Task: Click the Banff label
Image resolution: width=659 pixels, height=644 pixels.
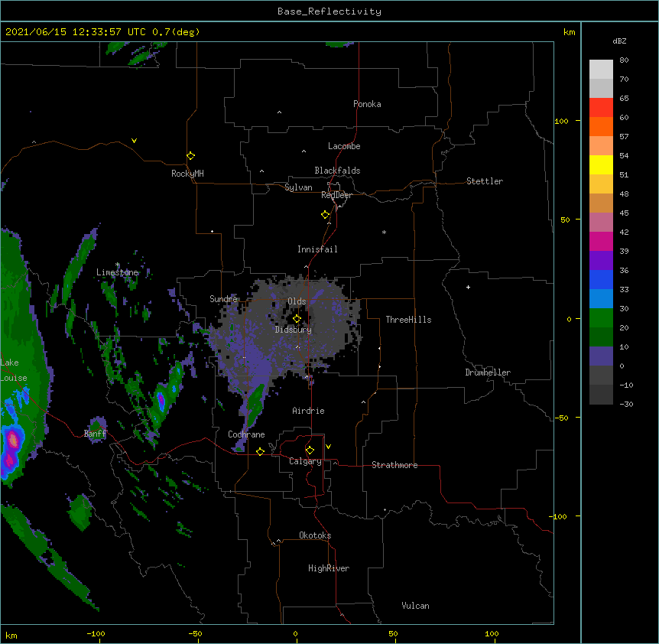Action: 96,434
